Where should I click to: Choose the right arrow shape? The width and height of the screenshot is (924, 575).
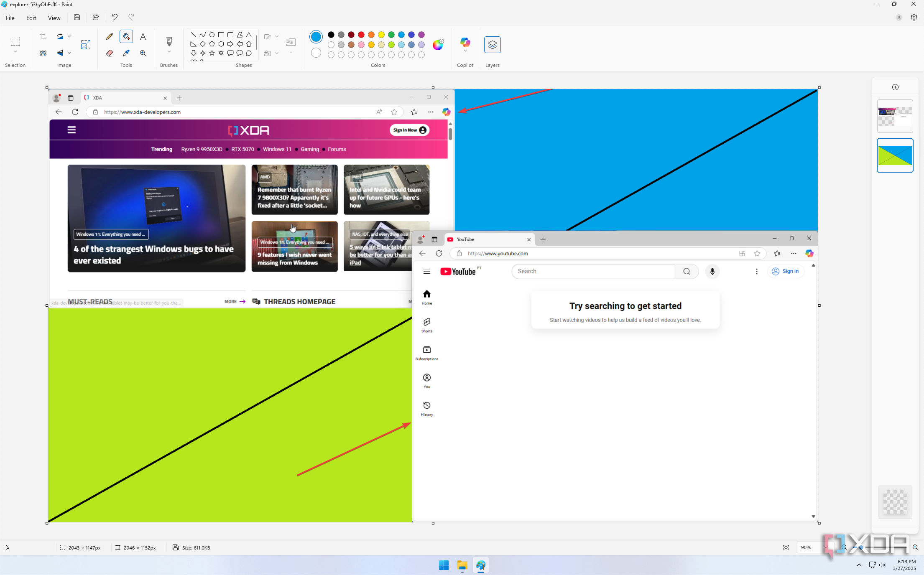230,44
